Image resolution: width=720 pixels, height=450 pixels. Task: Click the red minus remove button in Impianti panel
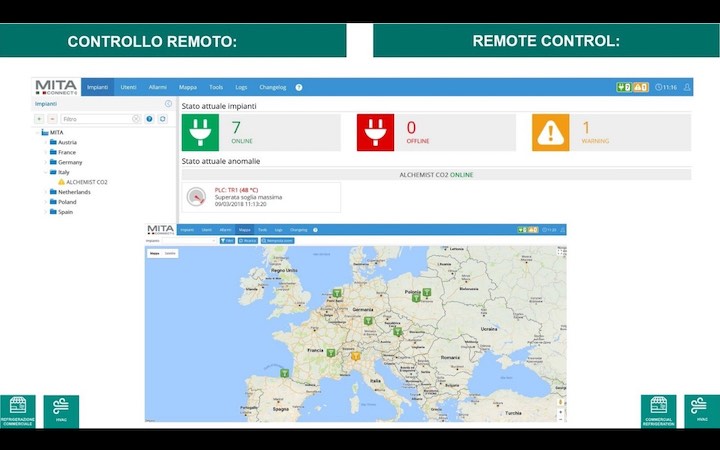[52, 119]
